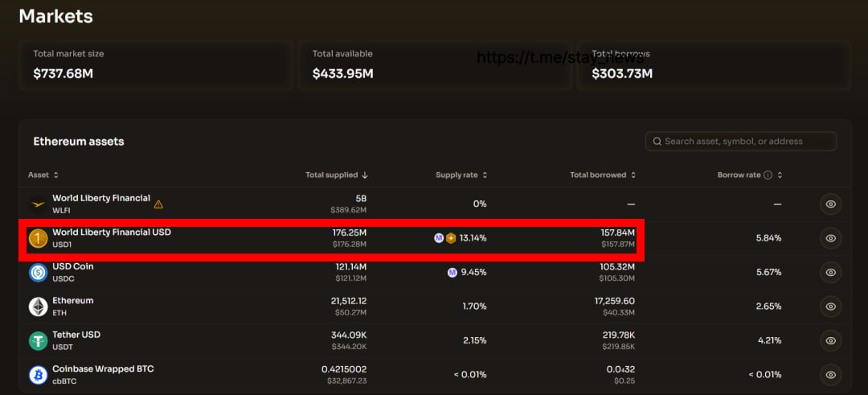Open USD Coin asset name

coord(73,266)
